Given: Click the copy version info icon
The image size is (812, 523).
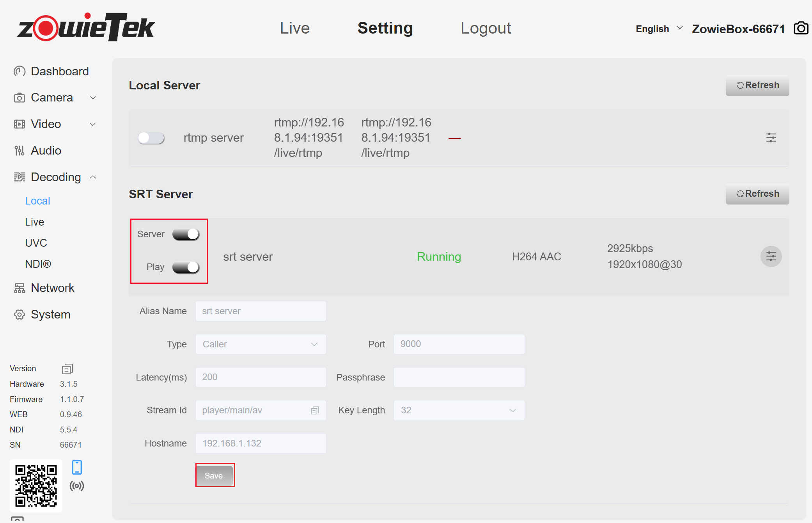Looking at the screenshot, I should [67, 368].
